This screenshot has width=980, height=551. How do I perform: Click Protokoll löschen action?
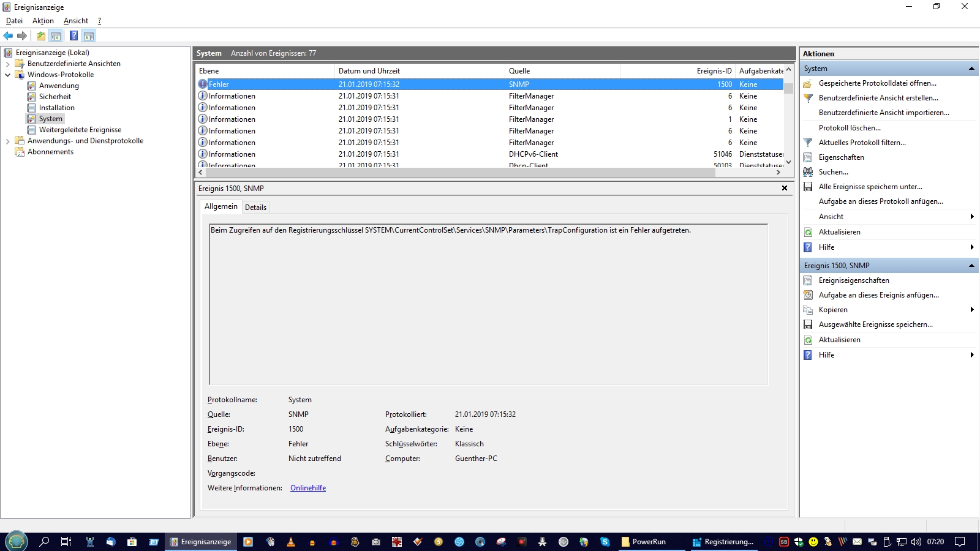[850, 128]
